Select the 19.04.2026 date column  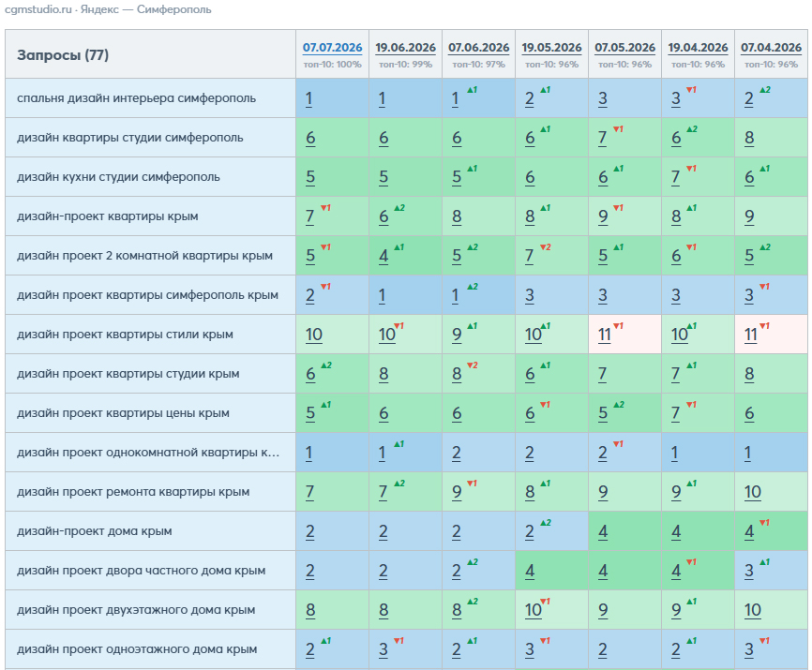point(698,48)
